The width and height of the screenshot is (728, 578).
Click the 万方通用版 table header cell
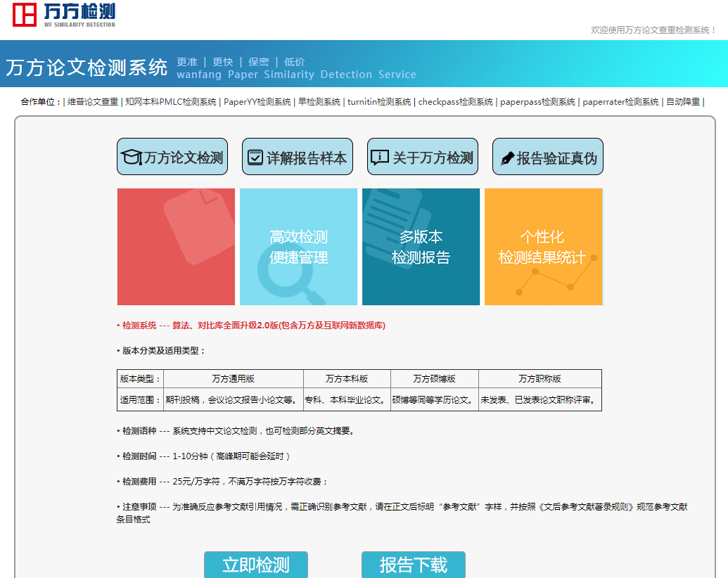(233, 379)
